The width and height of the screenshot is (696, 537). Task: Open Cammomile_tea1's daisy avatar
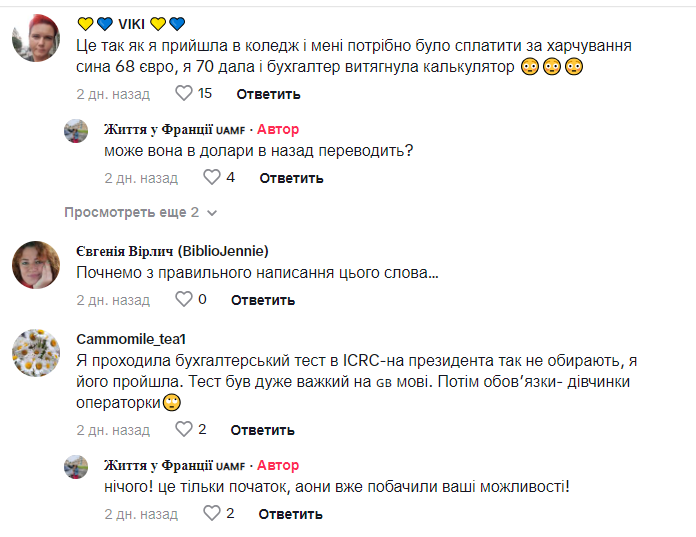click(x=34, y=352)
